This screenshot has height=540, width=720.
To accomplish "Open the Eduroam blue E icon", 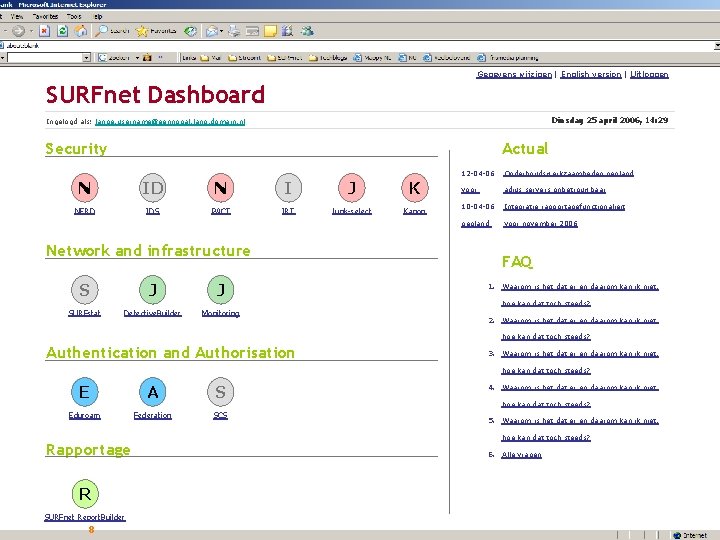I will (x=84, y=392).
